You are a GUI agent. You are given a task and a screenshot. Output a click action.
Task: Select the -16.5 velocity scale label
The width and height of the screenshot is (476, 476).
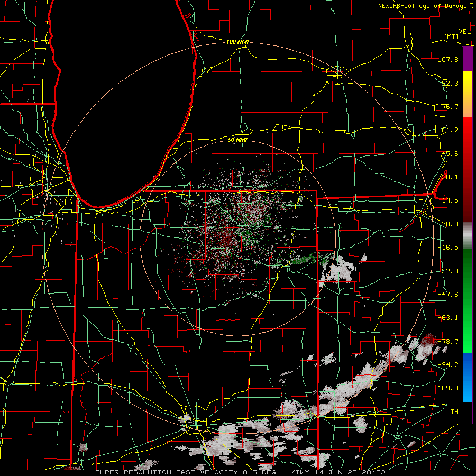coord(448,248)
